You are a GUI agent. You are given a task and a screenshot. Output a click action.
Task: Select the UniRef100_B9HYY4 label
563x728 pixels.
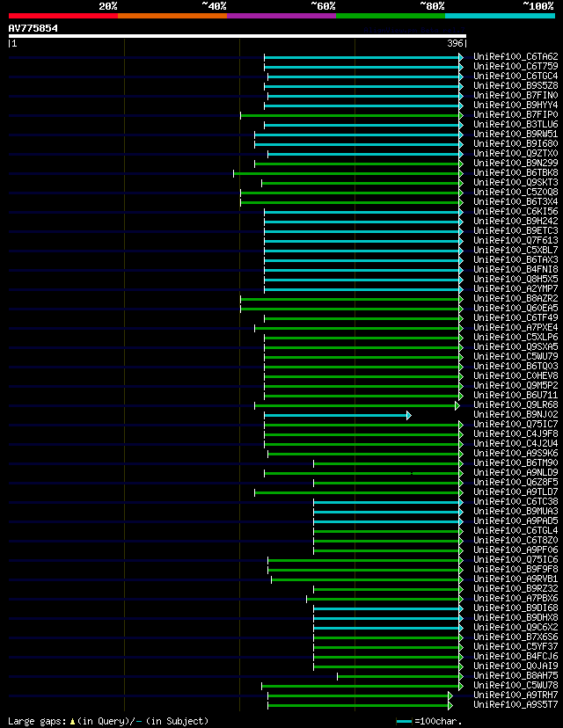[515, 106]
